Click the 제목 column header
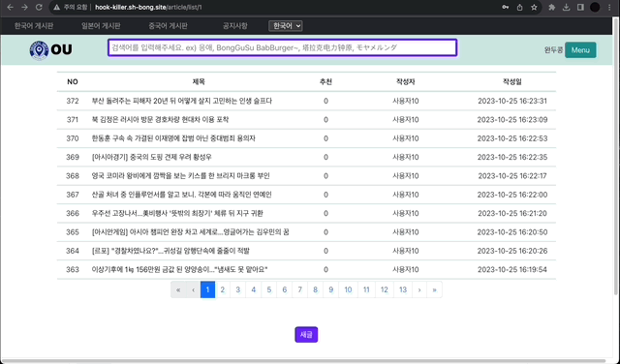The height and width of the screenshot is (364, 620). (x=199, y=82)
